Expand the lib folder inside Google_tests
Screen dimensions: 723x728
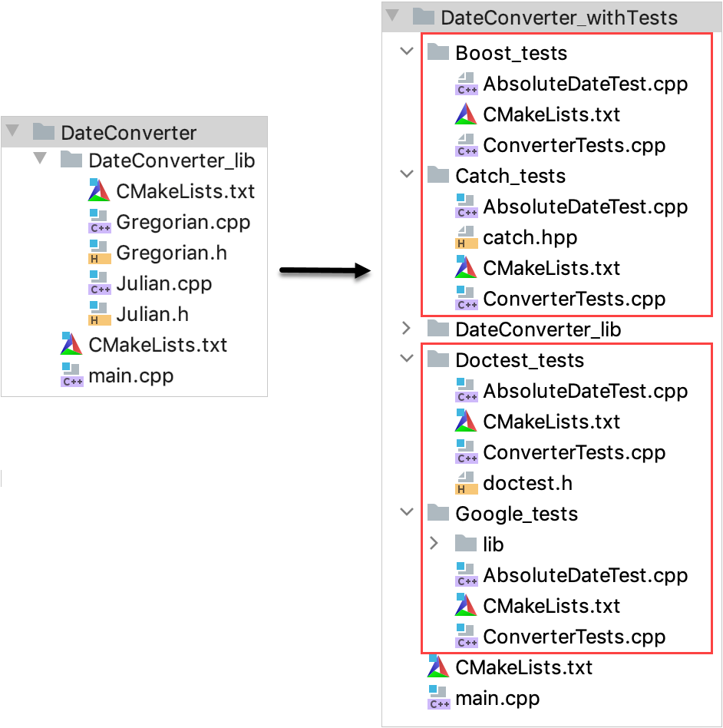coord(434,544)
